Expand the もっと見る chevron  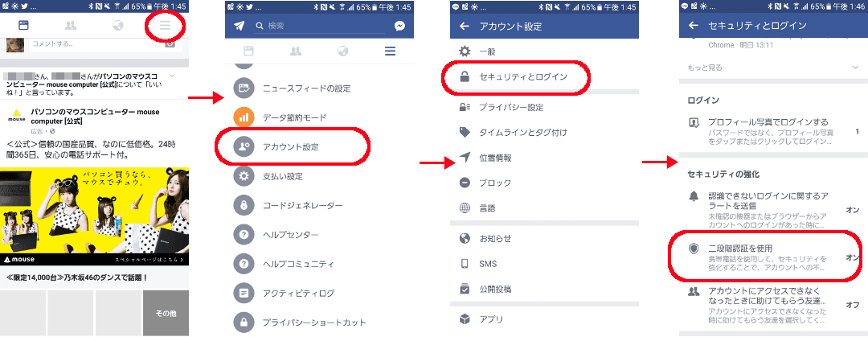point(855,68)
